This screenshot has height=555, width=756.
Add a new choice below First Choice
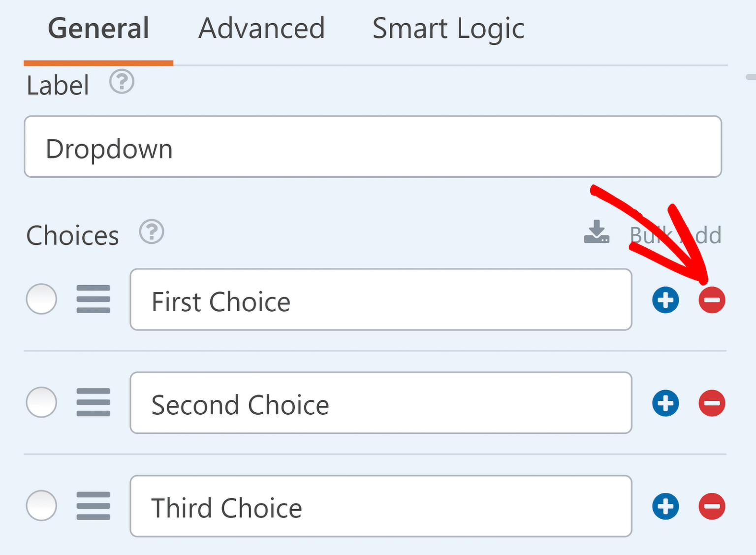coord(665,299)
